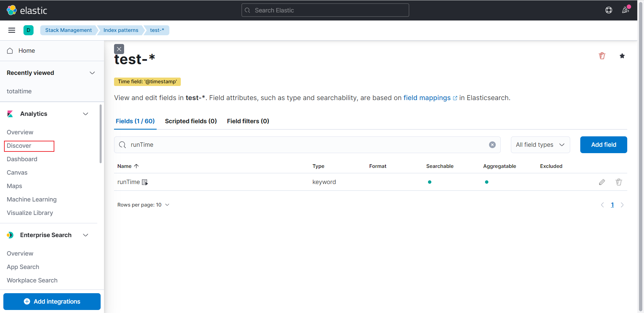644x313 pixels.
Task: Open Maps in sidebar
Action: click(14, 186)
